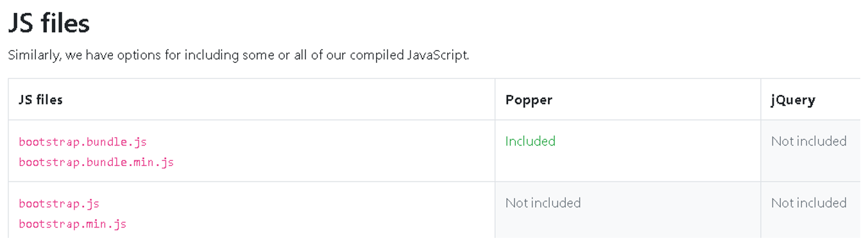The image size is (868, 243).
Task: Click the bootstrap.bundle.min.js file name
Action: point(96,162)
